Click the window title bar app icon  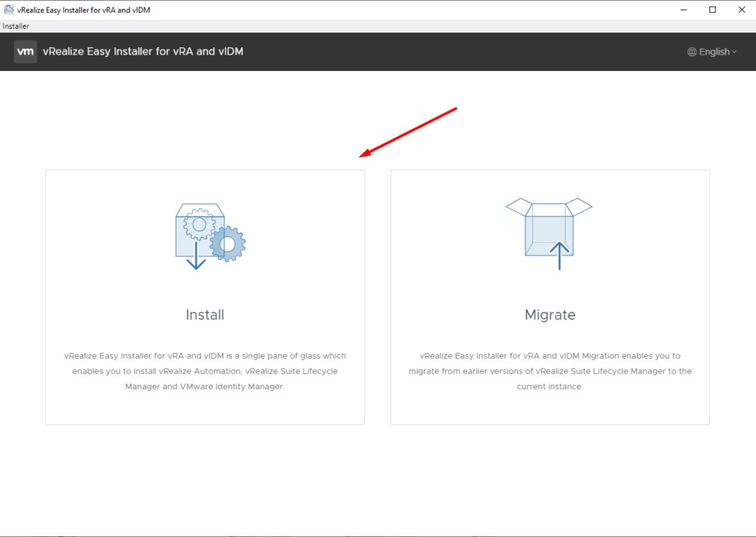pyautogui.click(x=9, y=10)
